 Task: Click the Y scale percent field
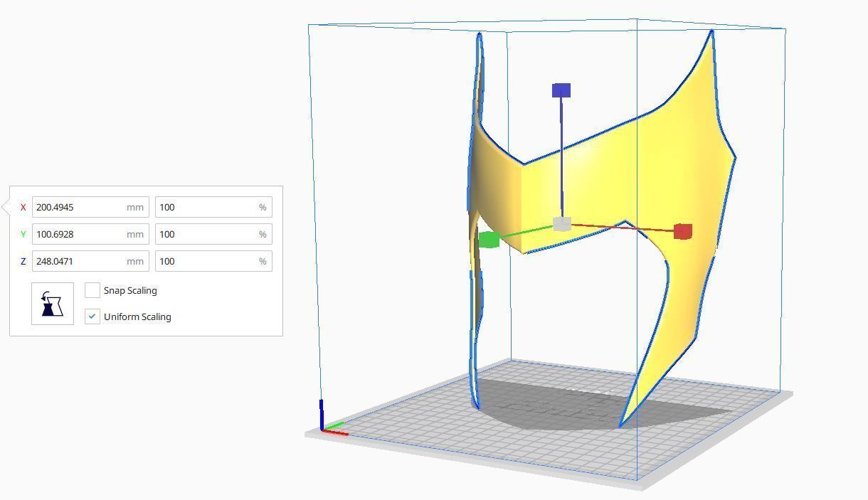tap(213, 234)
